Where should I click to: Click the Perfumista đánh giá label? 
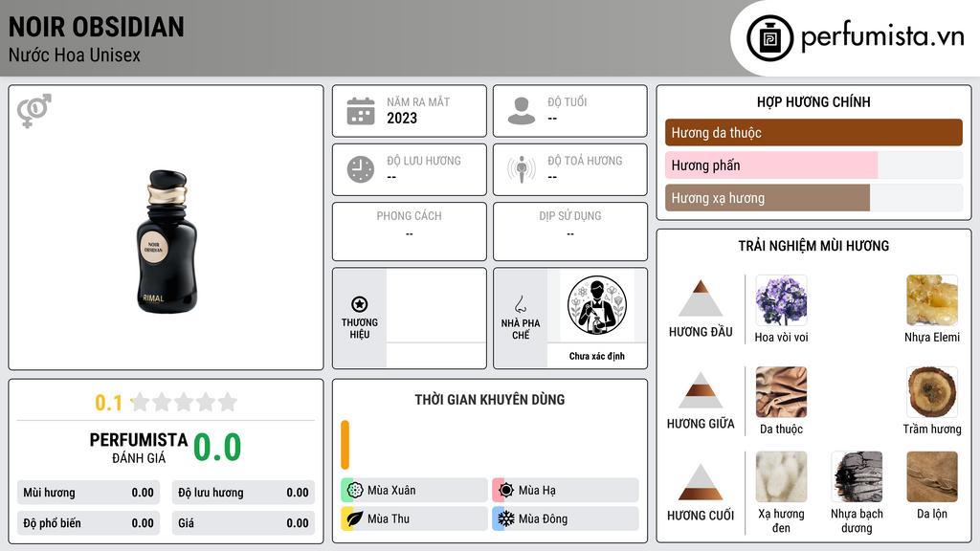click(x=139, y=448)
